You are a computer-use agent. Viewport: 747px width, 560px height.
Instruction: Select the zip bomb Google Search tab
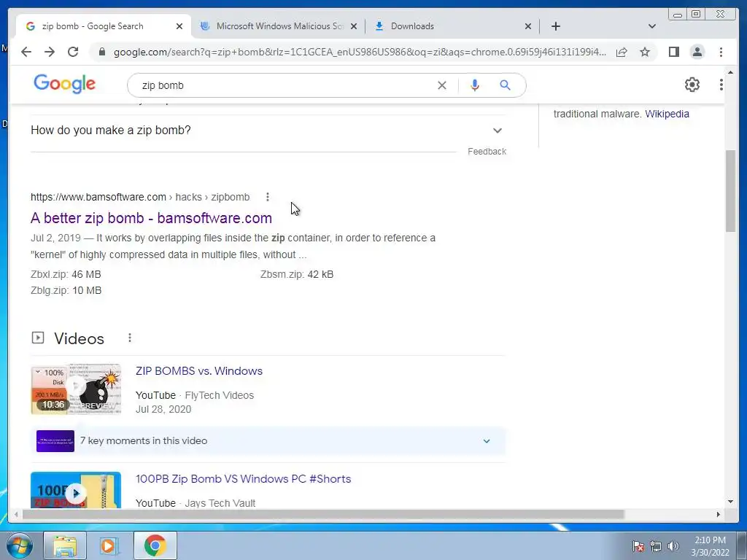pyautogui.click(x=104, y=26)
